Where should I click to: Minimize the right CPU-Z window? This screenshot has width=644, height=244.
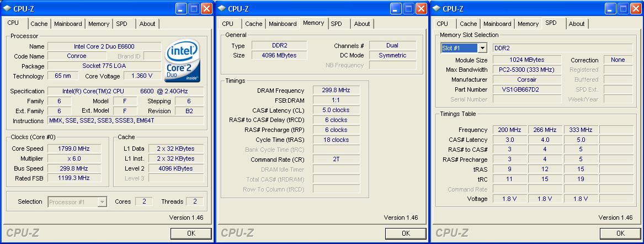click(x=610, y=8)
